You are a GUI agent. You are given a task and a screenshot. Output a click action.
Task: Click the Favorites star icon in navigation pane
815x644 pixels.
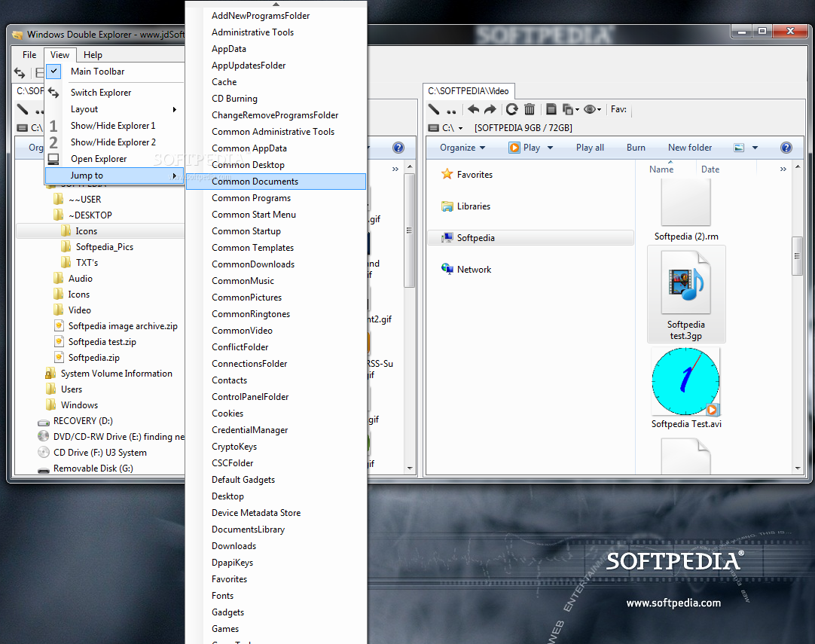tap(447, 174)
